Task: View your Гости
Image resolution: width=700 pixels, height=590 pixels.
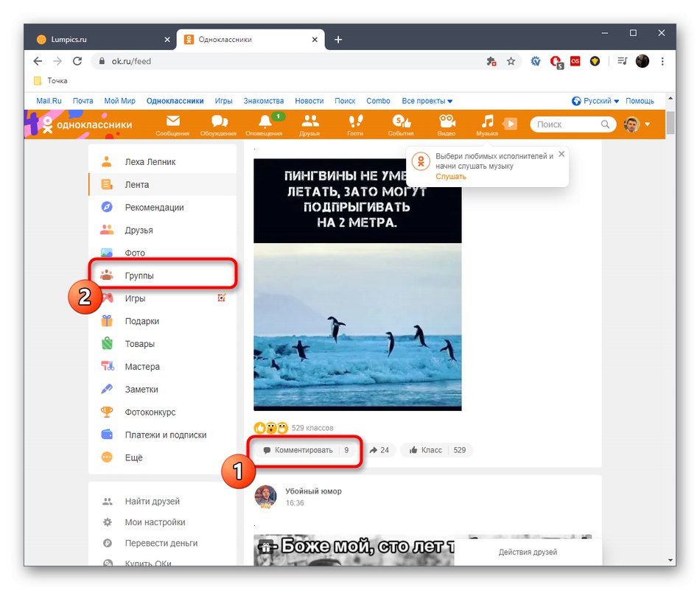Action: click(x=356, y=124)
